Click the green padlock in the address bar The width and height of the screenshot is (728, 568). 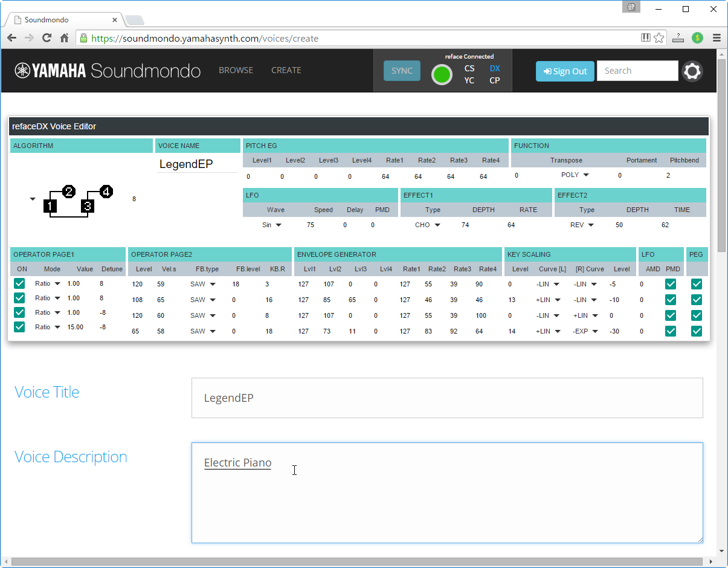[x=83, y=38]
